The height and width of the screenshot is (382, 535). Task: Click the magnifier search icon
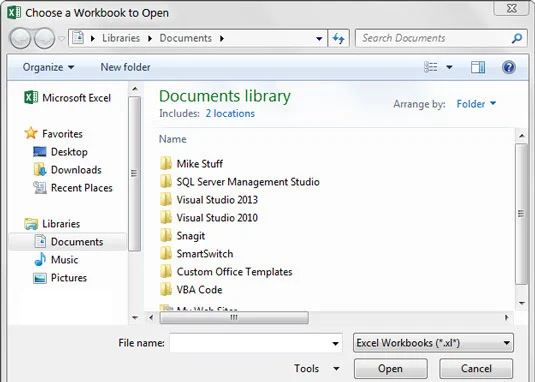coord(517,38)
